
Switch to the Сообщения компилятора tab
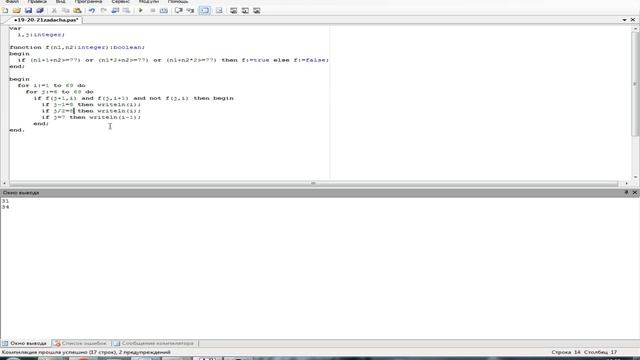tap(154, 343)
